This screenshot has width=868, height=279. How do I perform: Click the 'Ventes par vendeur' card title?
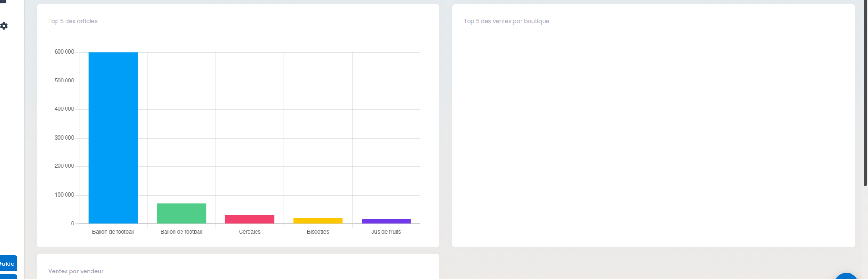[x=76, y=271]
